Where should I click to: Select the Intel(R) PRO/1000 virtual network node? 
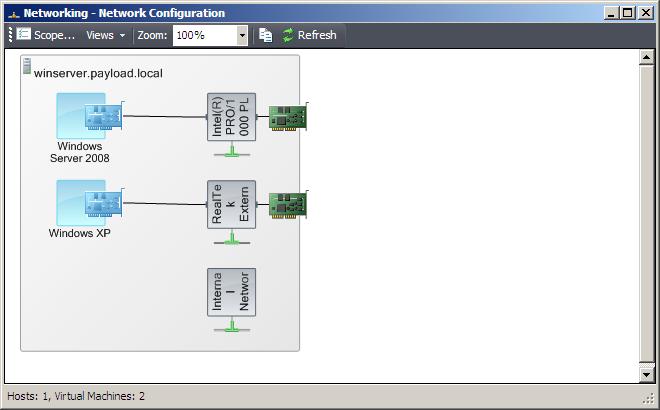(x=231, y=117)
